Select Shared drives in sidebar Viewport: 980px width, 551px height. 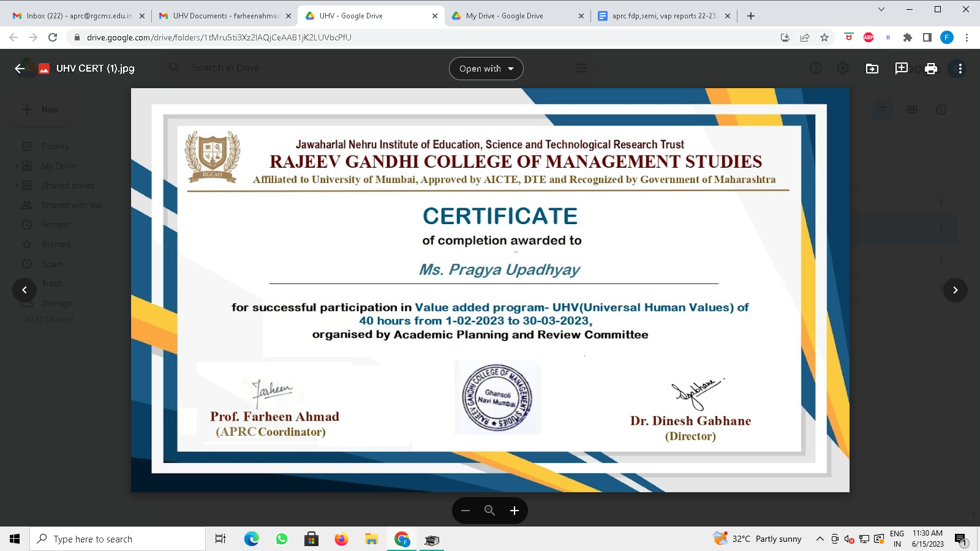click(x=68, y=186)
